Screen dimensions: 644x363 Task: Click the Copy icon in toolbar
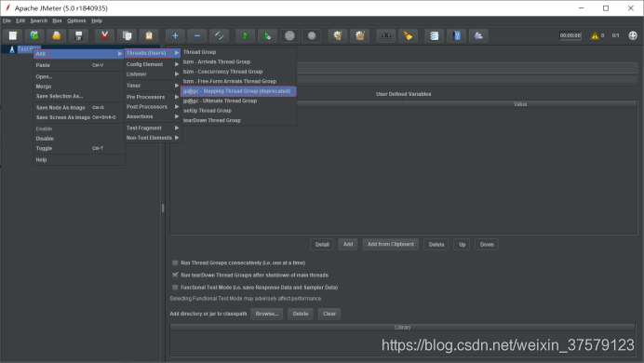click(x=127, y=35)
